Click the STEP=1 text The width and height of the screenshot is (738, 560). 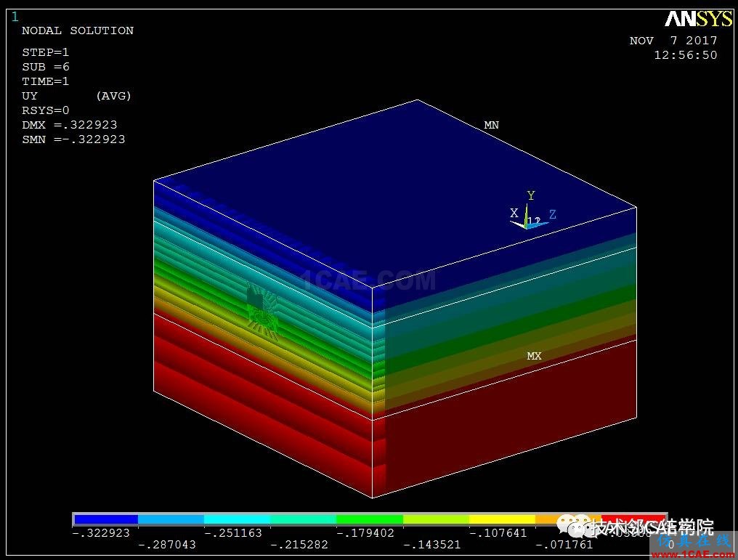[45, 52]
